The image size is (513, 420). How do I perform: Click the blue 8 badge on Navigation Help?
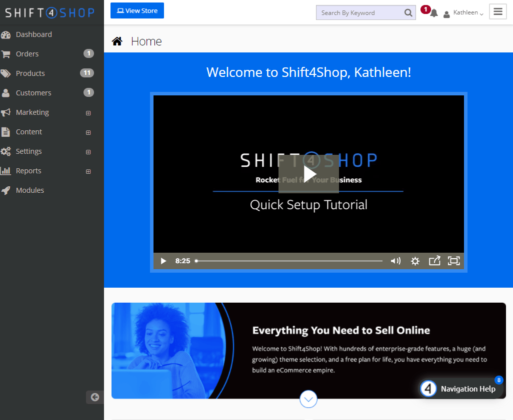coord(498,380)
